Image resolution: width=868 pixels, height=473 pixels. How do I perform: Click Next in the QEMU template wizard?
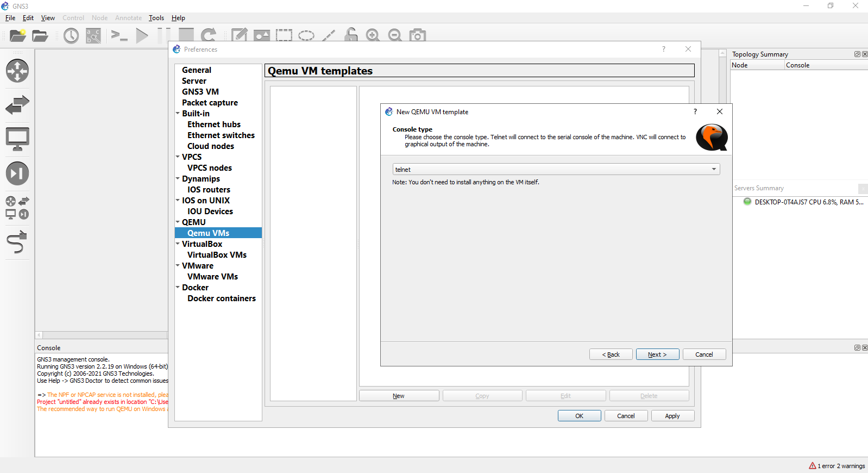pos(657,354)
